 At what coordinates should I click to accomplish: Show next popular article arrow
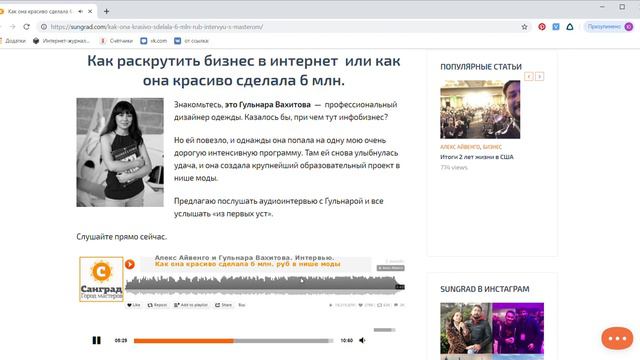pos(540,76)
